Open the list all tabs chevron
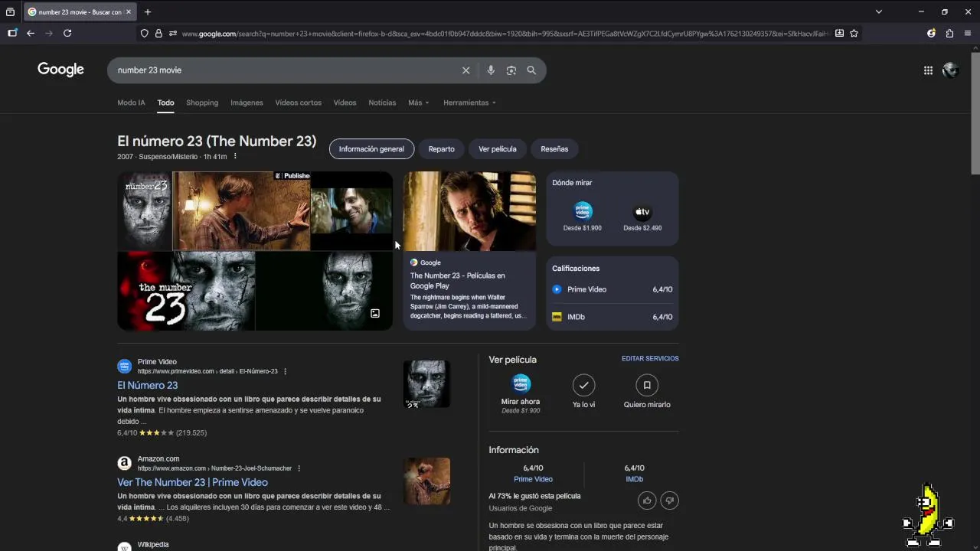 879,11
